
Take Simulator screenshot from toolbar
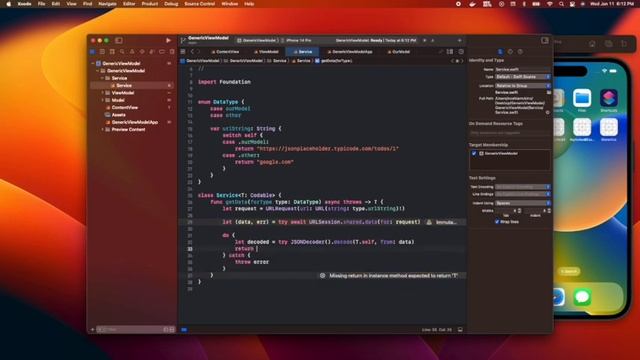click(x=609, y=44)
